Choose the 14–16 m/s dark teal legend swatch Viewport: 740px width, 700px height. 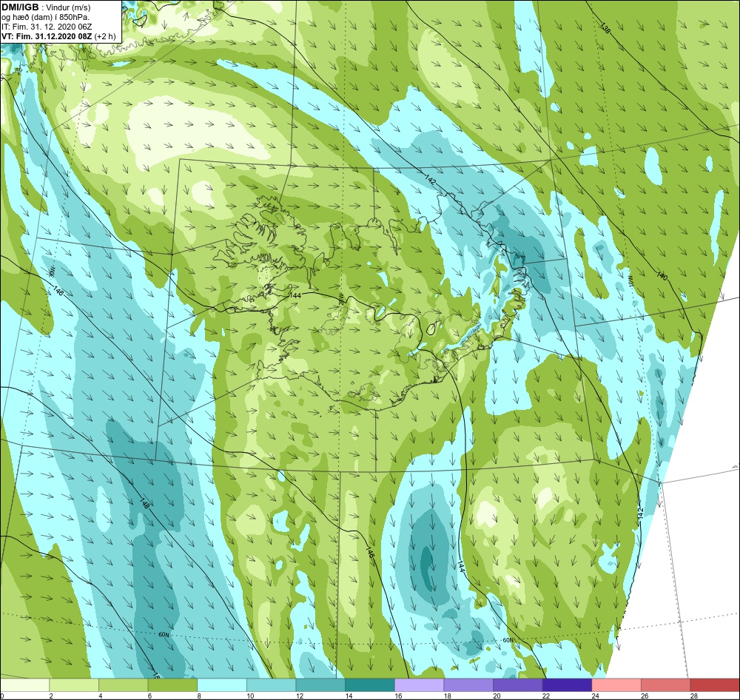tap(370, 685)
